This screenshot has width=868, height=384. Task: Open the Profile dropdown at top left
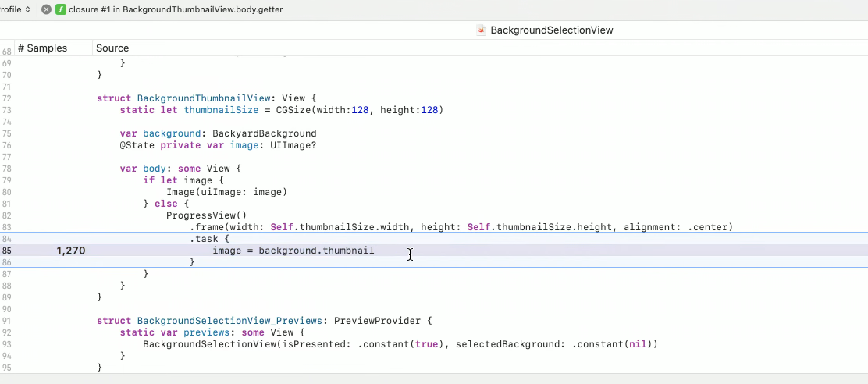(x=16, y=9)
